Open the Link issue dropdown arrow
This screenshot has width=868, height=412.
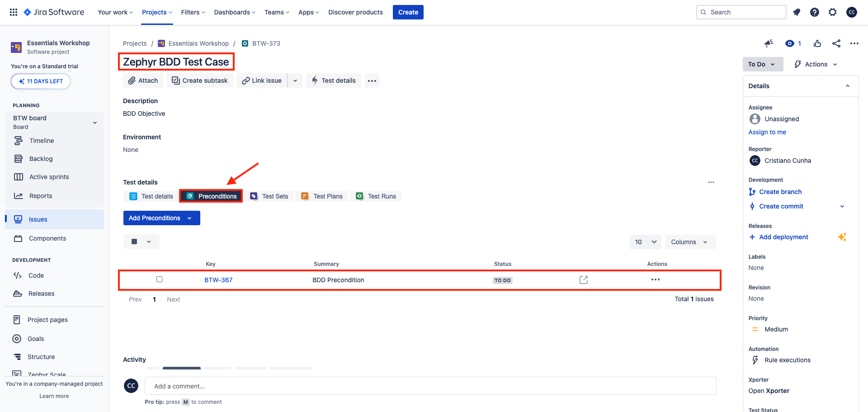pos(295,81)
